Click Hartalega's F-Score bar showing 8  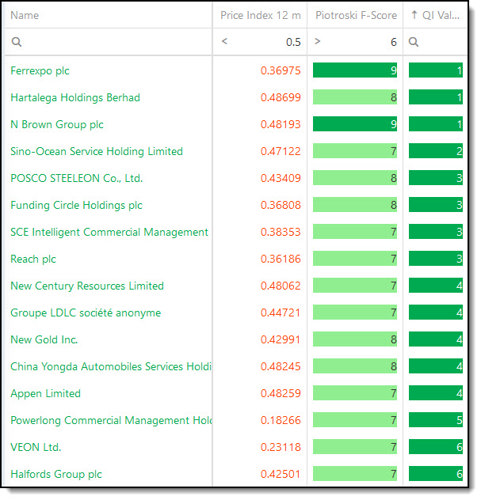pos(355,97)
